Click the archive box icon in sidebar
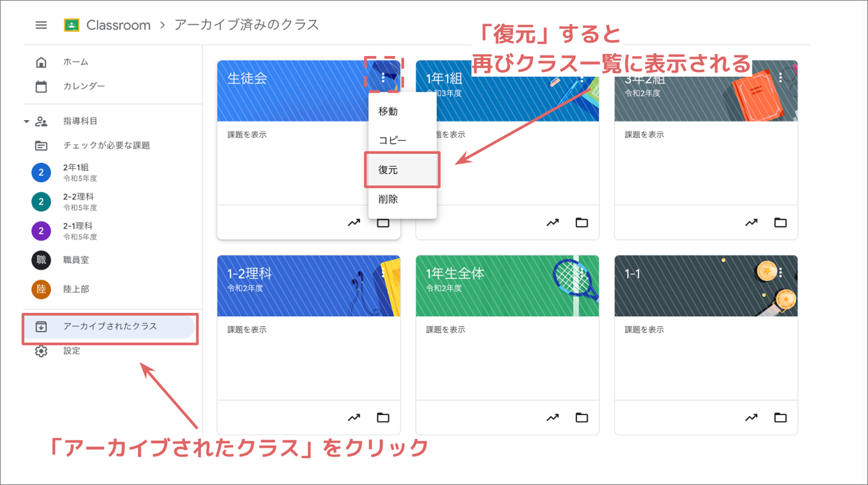The image size is (868, 485). 41,327
